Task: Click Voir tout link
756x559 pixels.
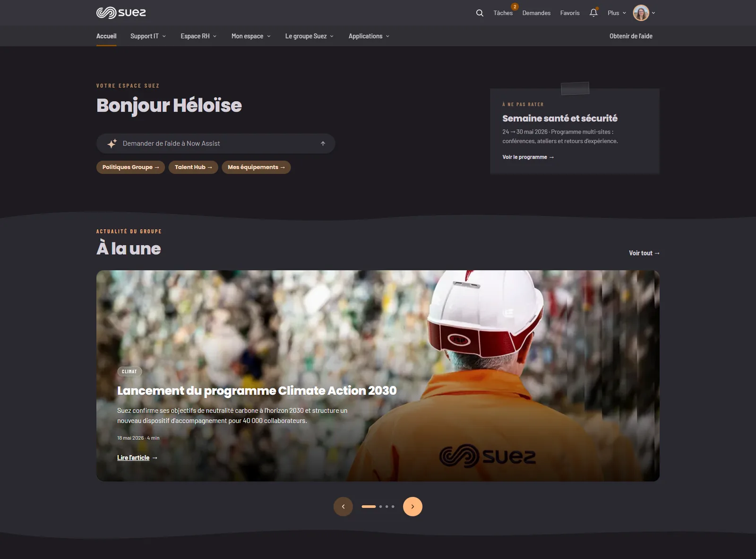Action: click(x=644, y=253)
